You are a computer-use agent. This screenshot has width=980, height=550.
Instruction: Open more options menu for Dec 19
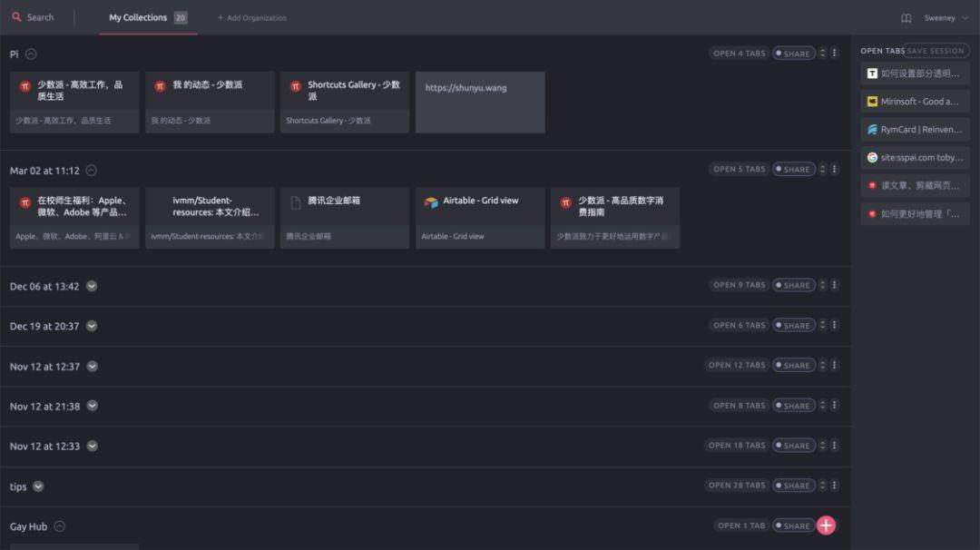835,325
